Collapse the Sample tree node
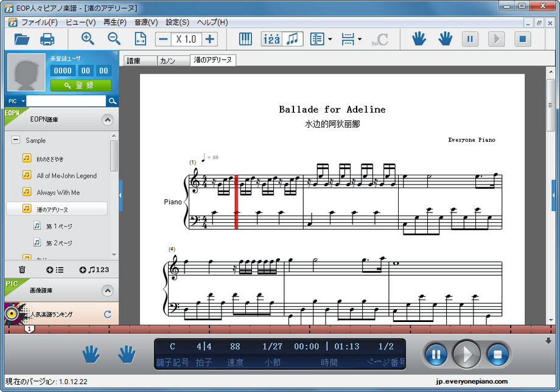Image resolution: width=560 pixels, height=392 pixels. [x=15, y=139]
